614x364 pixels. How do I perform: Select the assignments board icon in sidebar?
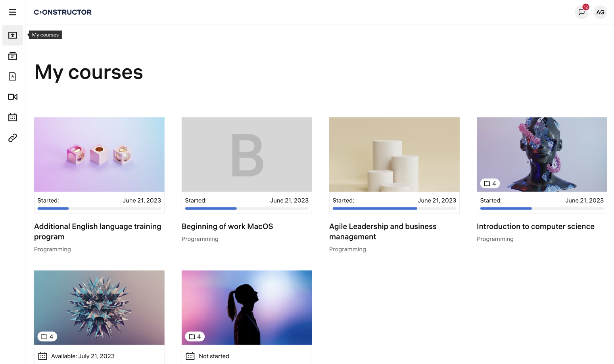coord(12,56)
